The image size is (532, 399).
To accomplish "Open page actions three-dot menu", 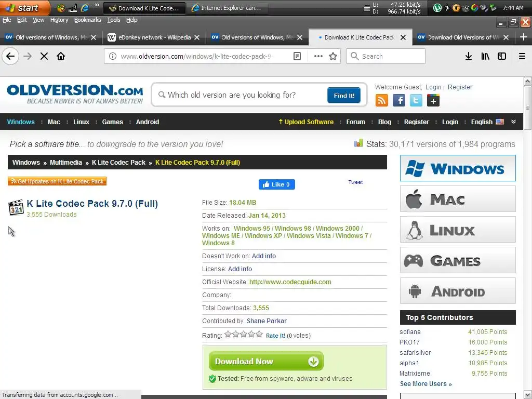I will [318, 56].
